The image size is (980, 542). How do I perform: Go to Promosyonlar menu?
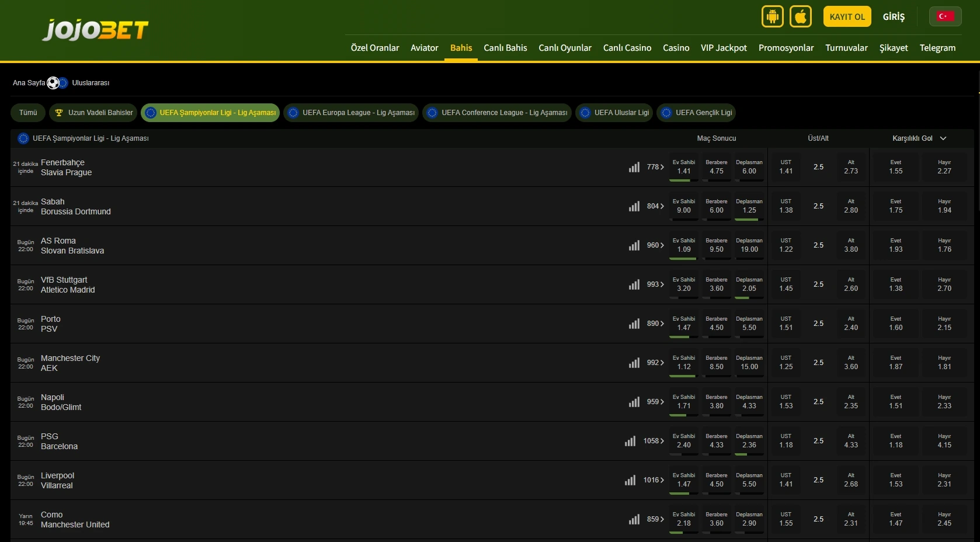coord(786,48)
